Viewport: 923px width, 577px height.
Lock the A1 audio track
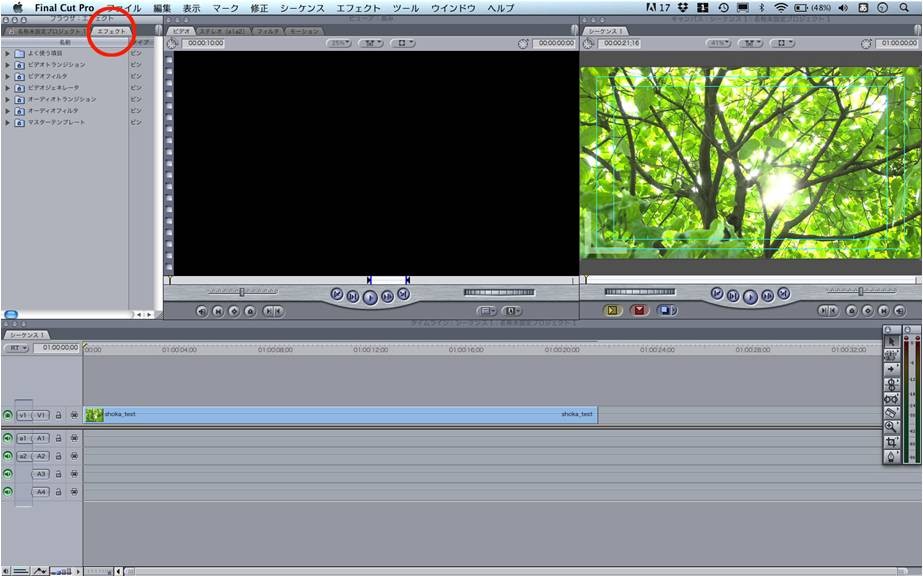(58, 438)
